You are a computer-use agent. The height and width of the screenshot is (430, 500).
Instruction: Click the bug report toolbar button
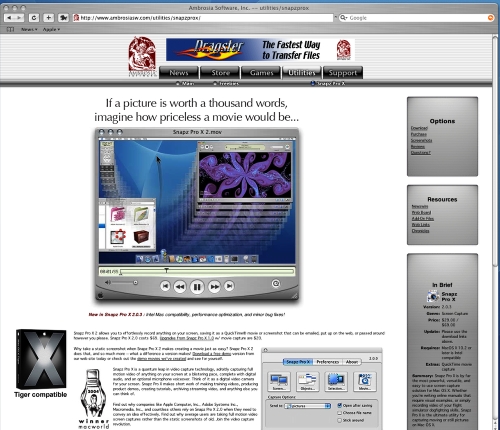coord(63,18)
